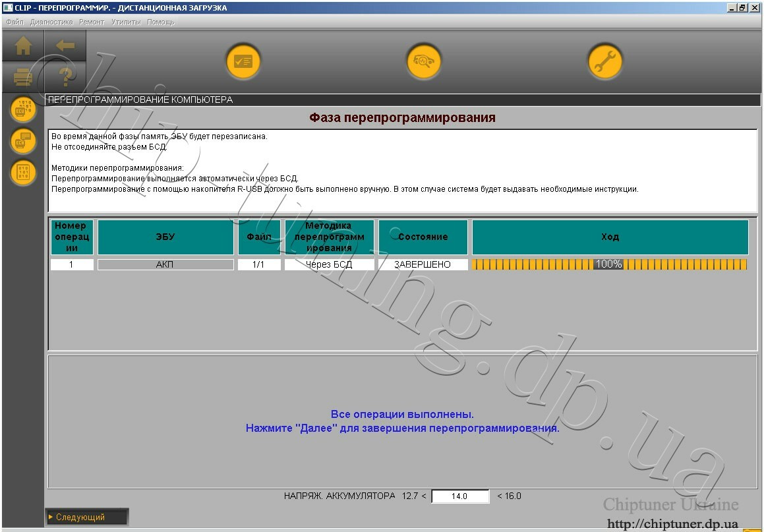Image resolution: width=764 pixels, height=532 pixels.
Task: Open the Ремонт menu
Action: coord(92,22)
